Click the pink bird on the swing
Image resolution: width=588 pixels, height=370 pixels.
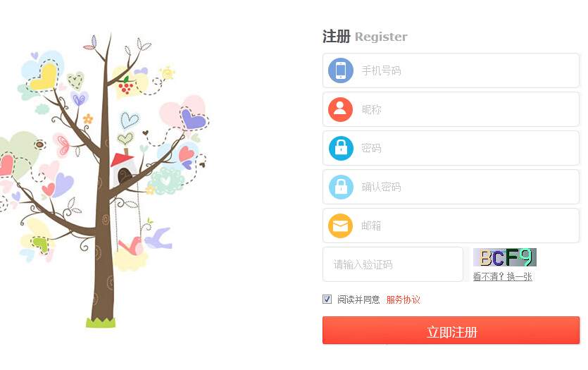131,246
